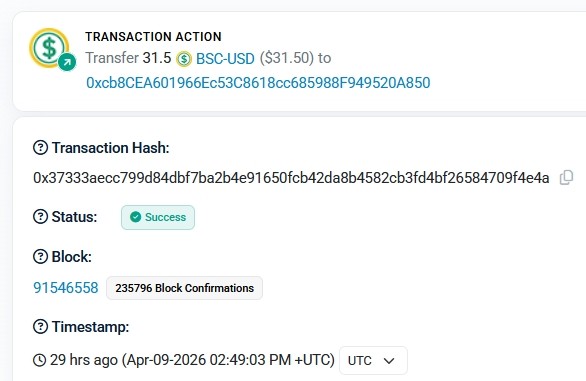Click the clock icon before 29 hrs ago
This screenshot has height=381, width=586.
click(40, 360)
